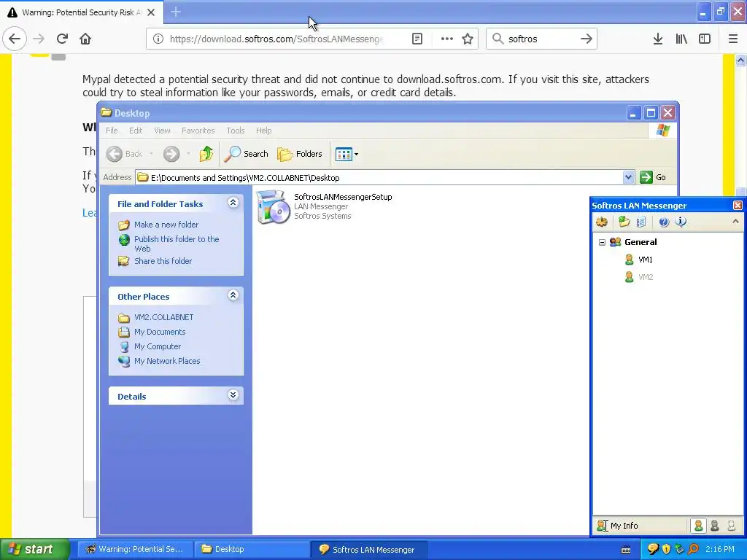Select the SoftrosLANMessengerSetup file icon

click(273, 206)
